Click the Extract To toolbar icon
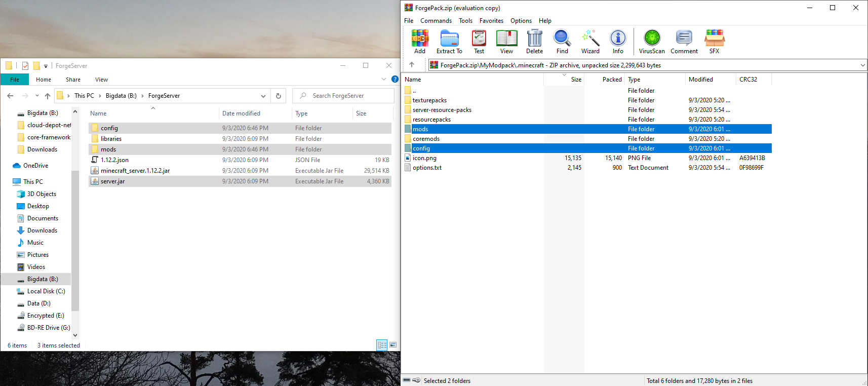The width and height of the screenshot is (868, 386). click(x=449, y=42)
